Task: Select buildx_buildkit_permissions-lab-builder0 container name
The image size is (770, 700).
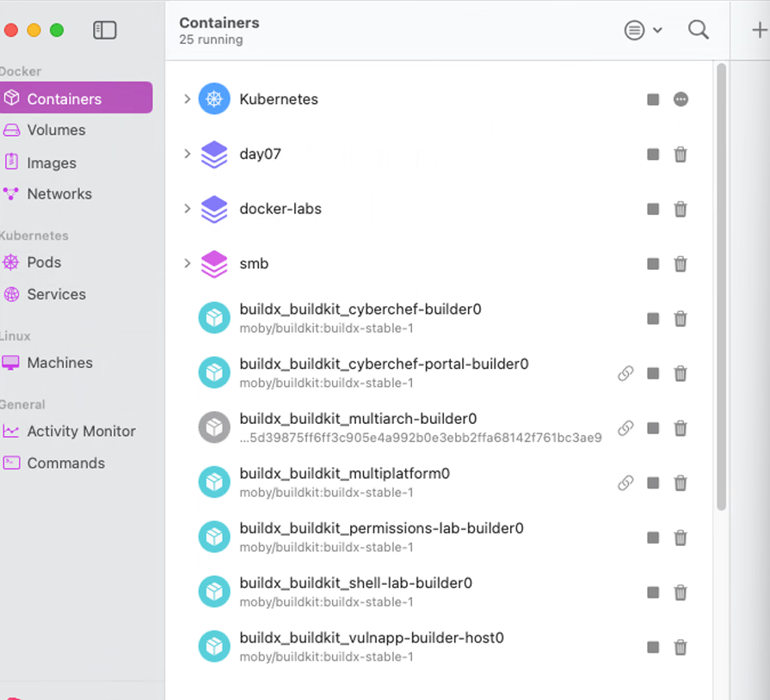Action: (x=381, y=528)
